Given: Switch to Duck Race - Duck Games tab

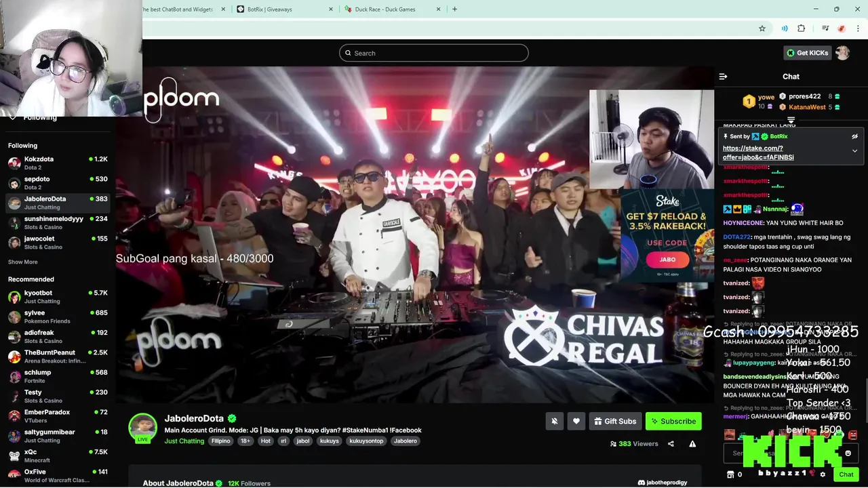Looking at the screenshot, I should tap(392, 9).
